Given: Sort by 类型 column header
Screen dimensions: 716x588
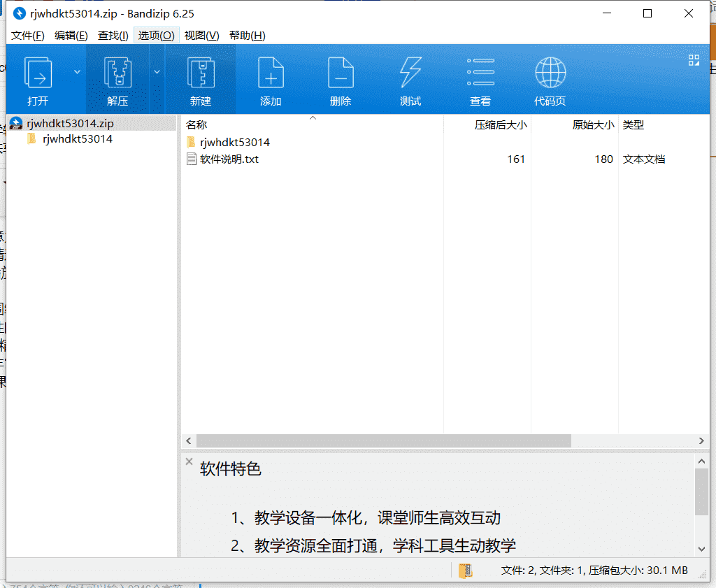Looking at the screenshot, I should click(x=633, y=124).
